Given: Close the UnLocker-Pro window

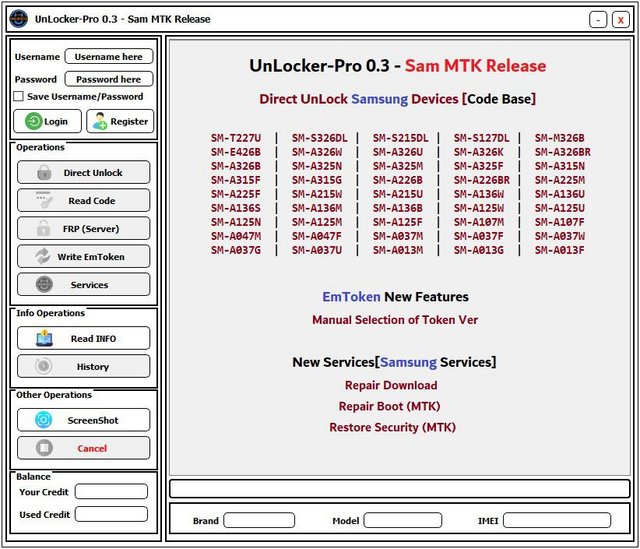Looking at the screenshot, I should [x=621, y=19].
